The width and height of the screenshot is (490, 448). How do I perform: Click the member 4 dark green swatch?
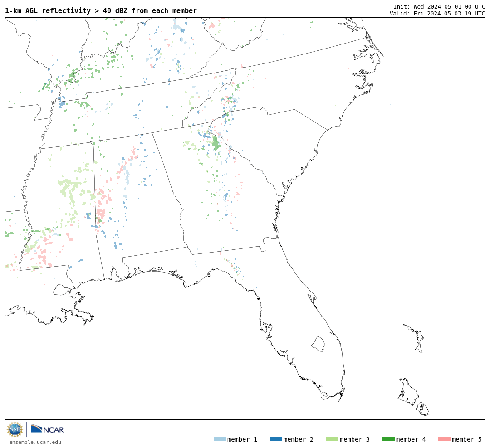pos(388,439)
